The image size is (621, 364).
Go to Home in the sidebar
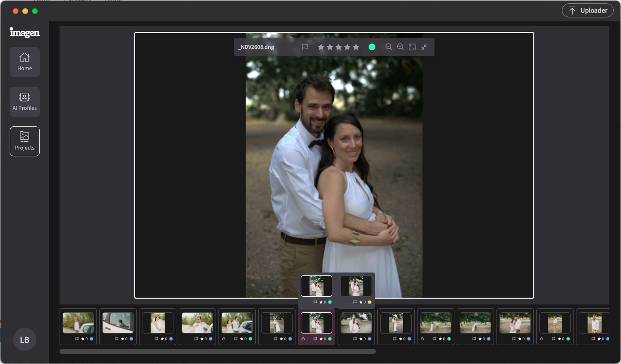point(25,61)
